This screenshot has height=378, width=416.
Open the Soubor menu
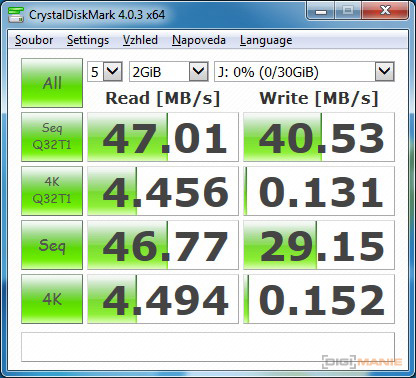click(34, 40)
